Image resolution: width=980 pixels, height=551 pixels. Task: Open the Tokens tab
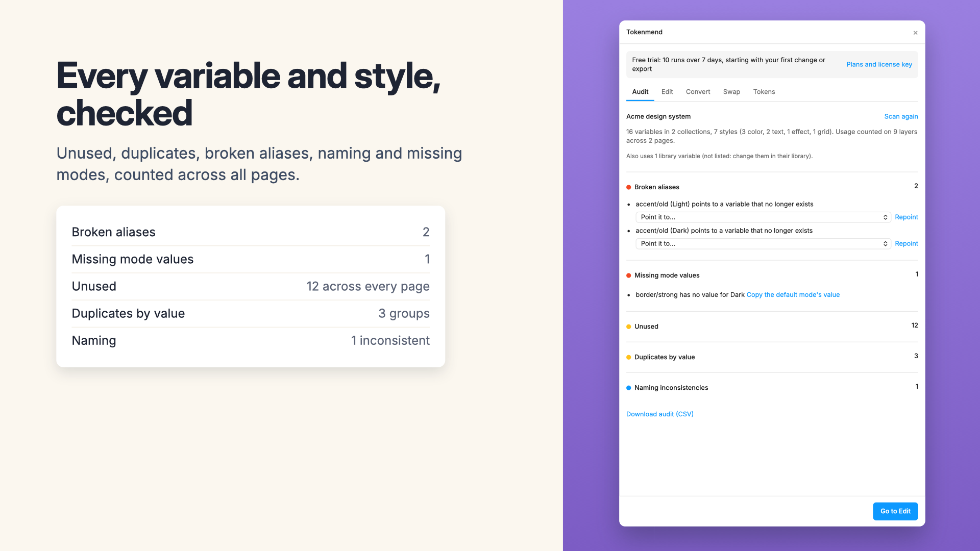pyautogui.click(x=764, y=92)
